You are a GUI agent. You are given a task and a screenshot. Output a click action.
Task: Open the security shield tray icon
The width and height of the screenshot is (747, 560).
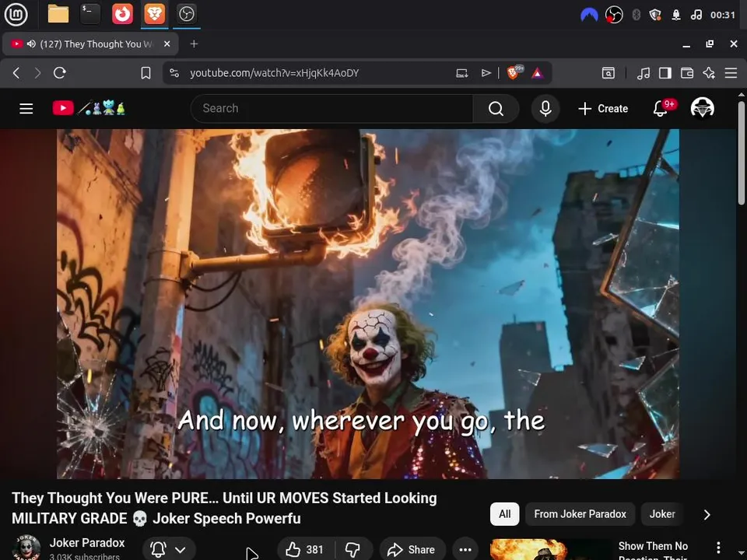pos(655,15)
